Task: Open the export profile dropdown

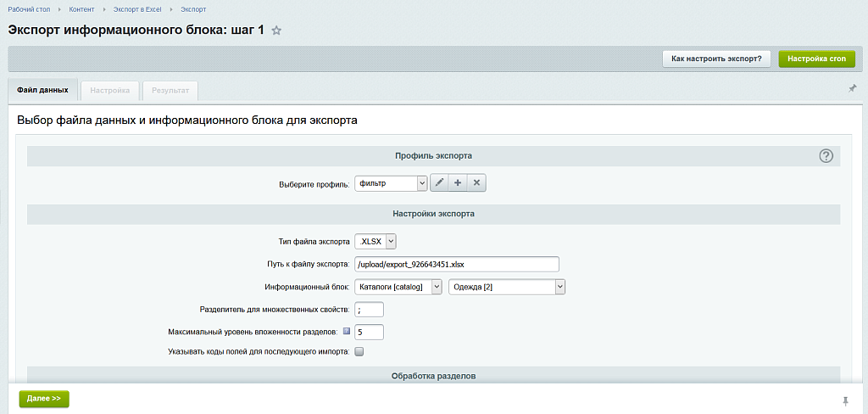Action: pyautogui.click(x=392, y=183)
